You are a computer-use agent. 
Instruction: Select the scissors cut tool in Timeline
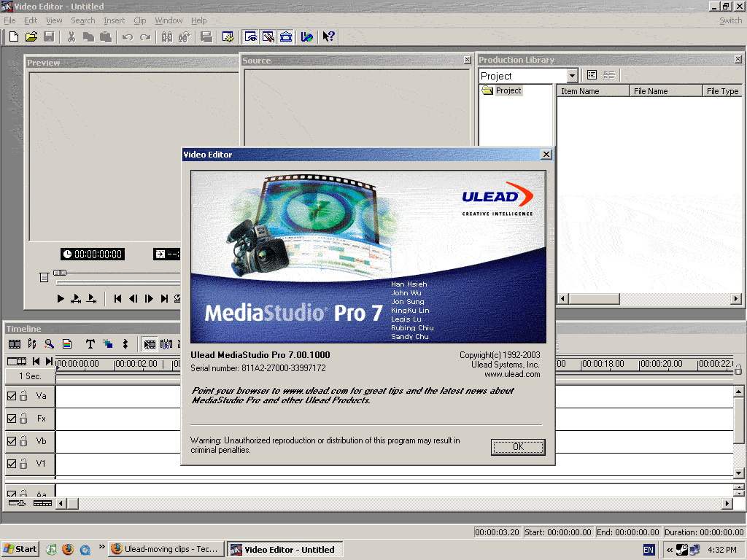pyautogui.click(x=166, y=344)
